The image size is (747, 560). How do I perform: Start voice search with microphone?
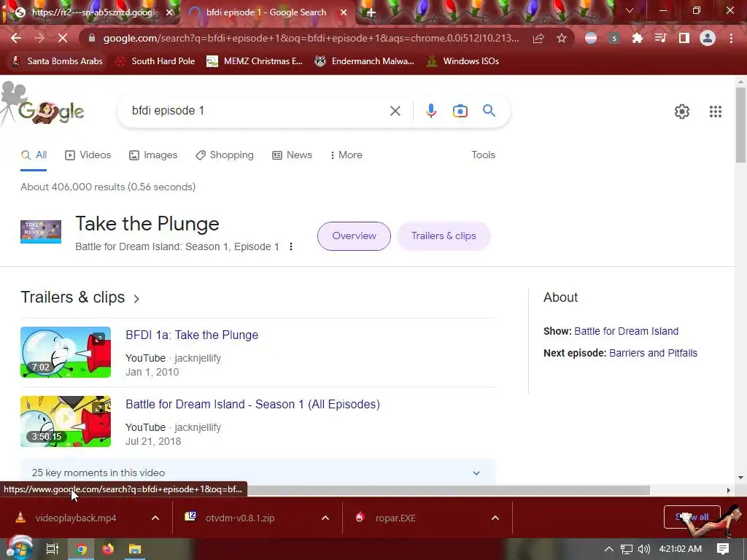tap(430, 111)
